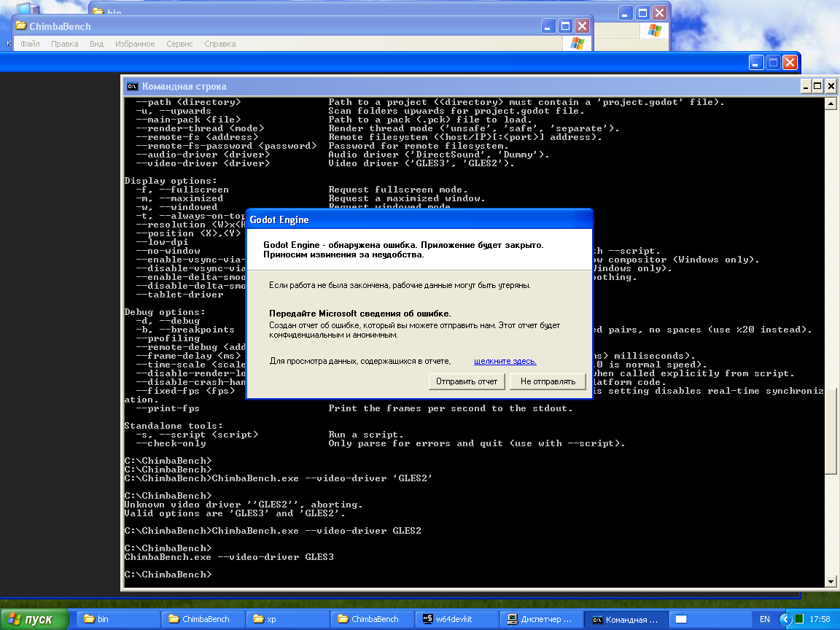Open the Файл menu in ChimbaBench window
The width and height of the screenshot is (840, 630).
tap(30, 44)
